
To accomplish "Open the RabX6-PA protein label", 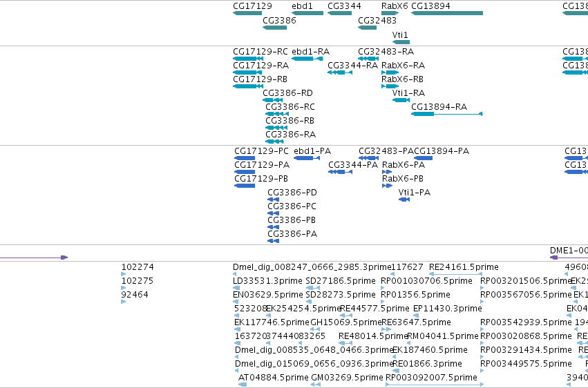I will (x=404, y=165).
